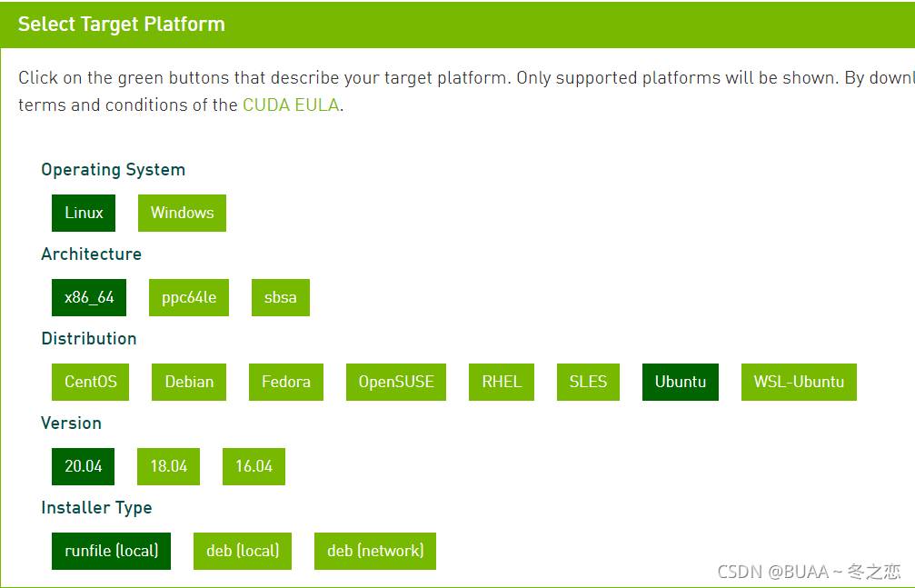Click the Ubuntu distribution button
Viewport: 915px width, 588px height.
coord(681,383)
